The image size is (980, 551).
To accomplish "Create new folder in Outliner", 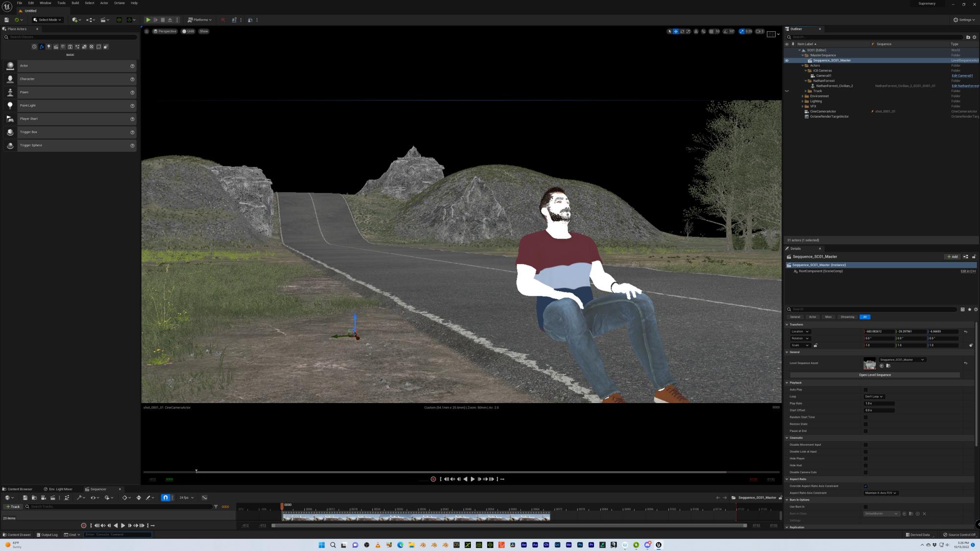I will point(968,37).
